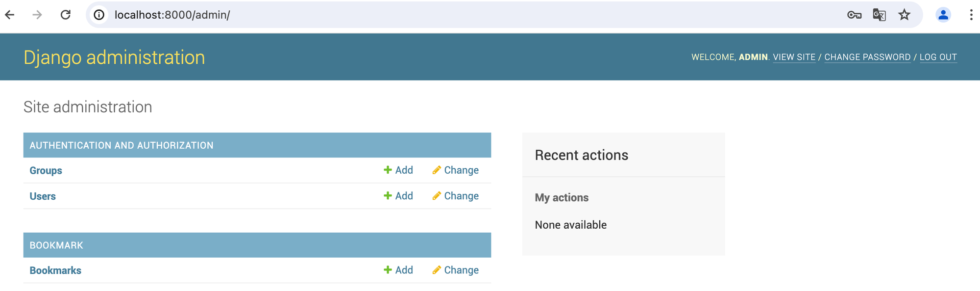Open the browser profile avatar
The width and height of the screenshot is (980, 291).
click(943, 15)
